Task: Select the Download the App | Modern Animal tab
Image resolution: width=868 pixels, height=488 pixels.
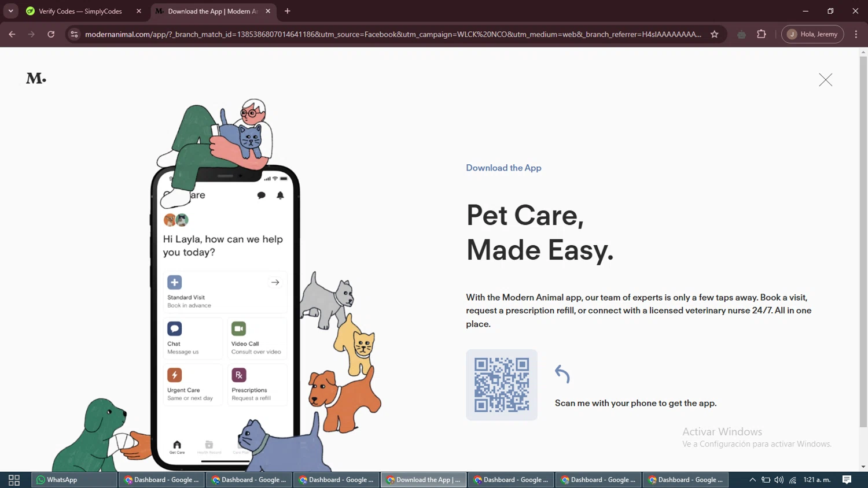Action: [x=212, y=11]
